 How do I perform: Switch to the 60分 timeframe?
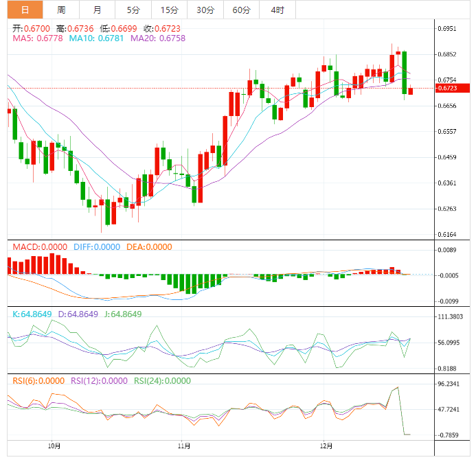(241, 10)
